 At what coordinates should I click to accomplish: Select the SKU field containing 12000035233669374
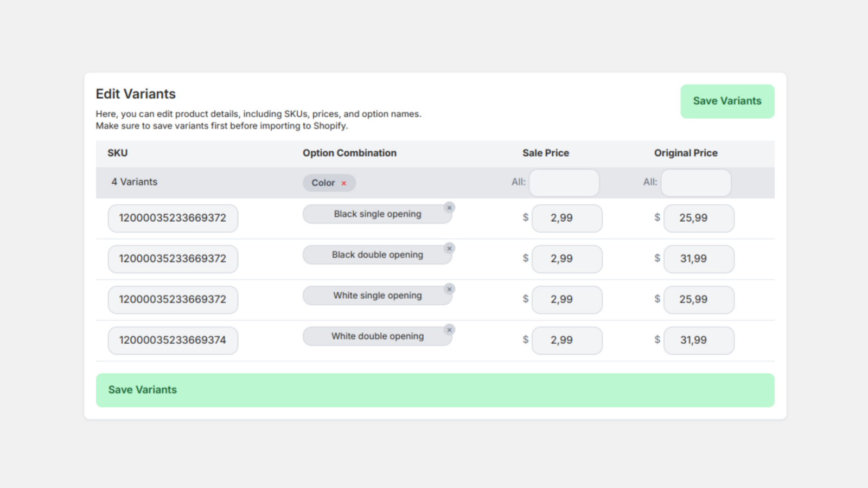point(173,340)
